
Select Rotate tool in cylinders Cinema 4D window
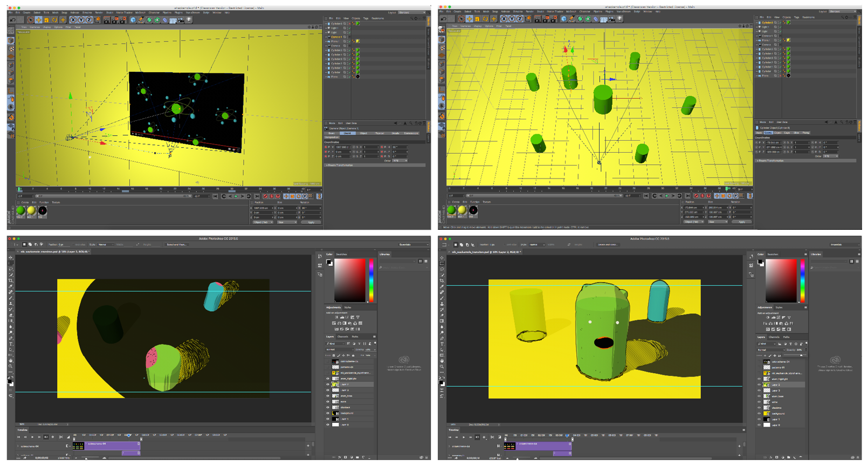485,19
